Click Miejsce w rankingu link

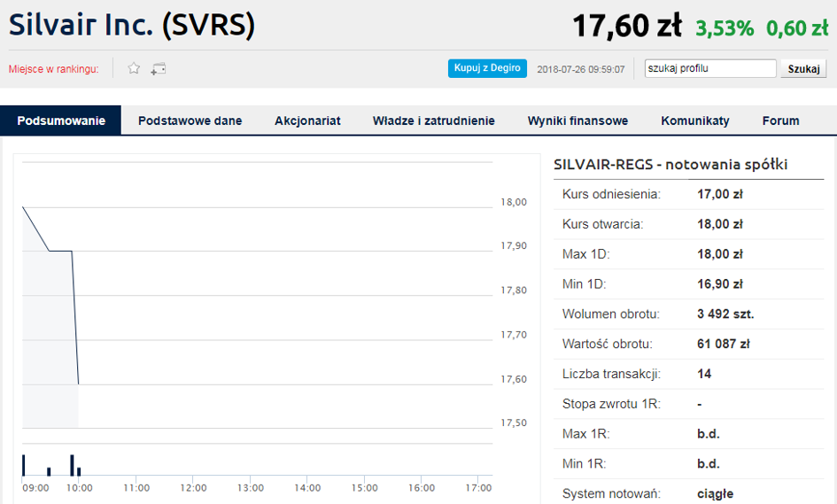(x=53, y=69)
